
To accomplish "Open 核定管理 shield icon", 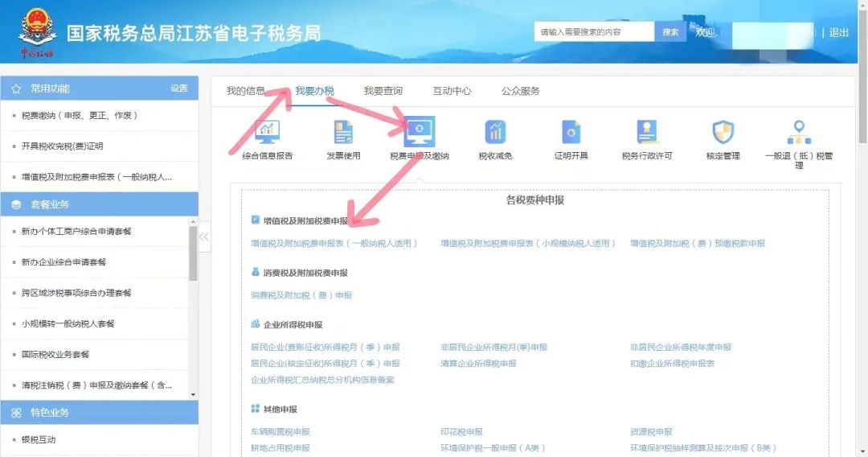I will point(723,133).
